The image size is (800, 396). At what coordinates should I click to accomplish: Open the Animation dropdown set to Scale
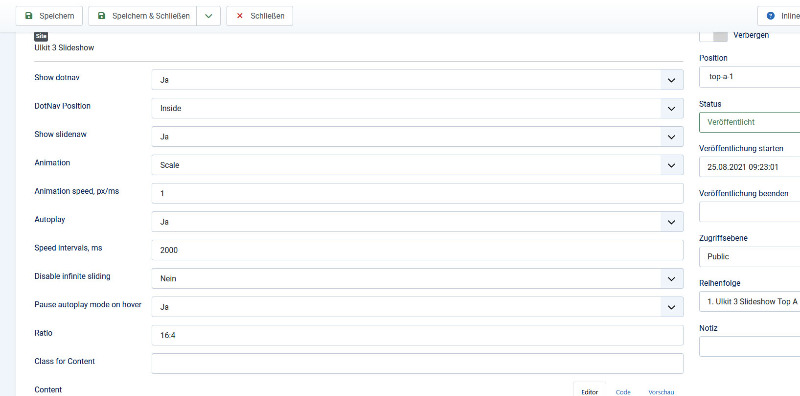(x=417, y=165)
